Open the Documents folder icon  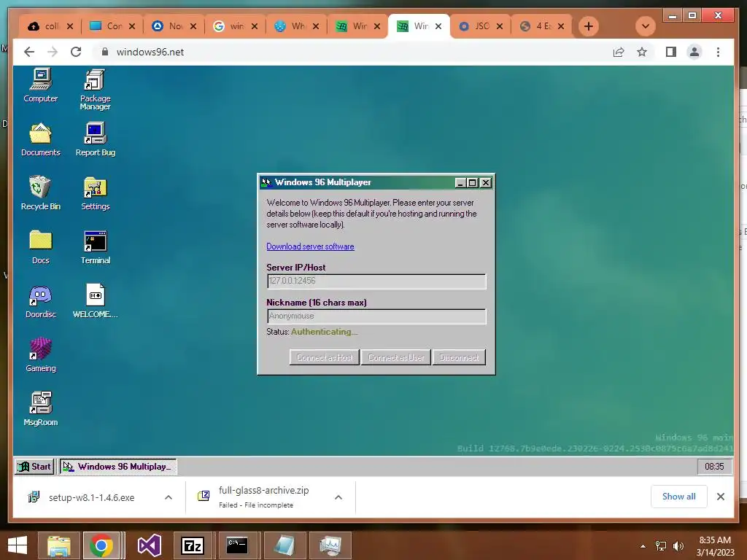tap(41, 139)
